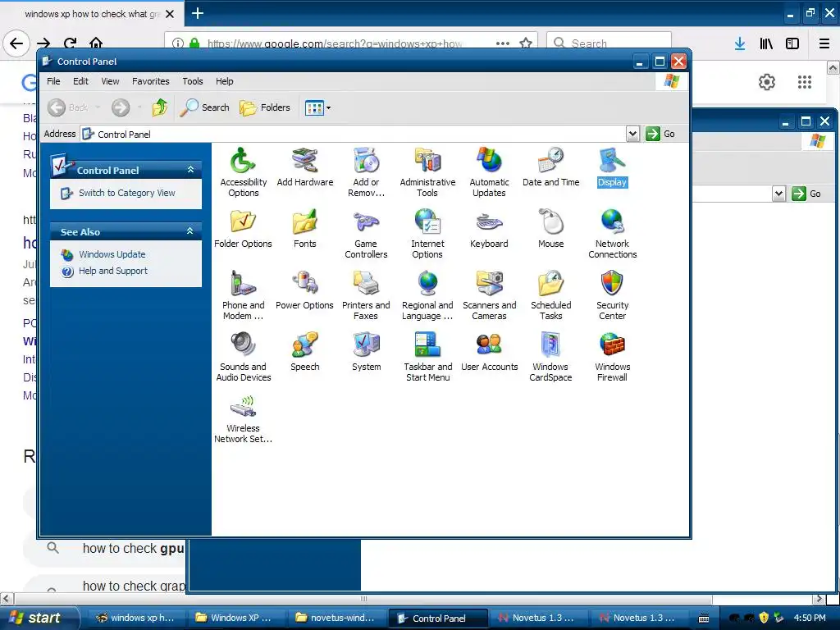Screen dimensions: 840x630
Task: Open Security Center icon
Action: (612, 295)
